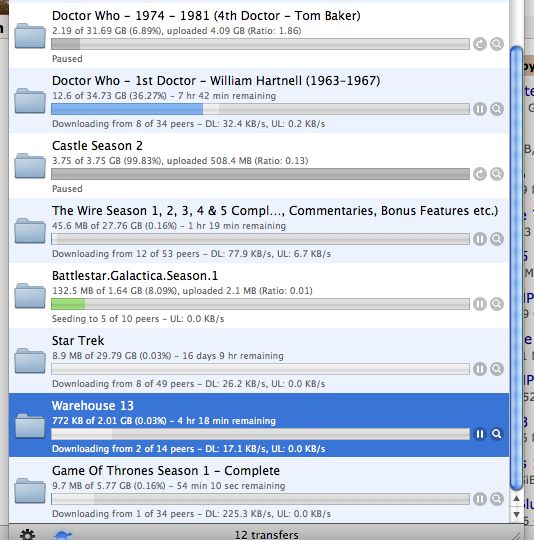
Task: Click 'Downloading from 2 of 14 peers' status
Action: (x=123, y=449)
